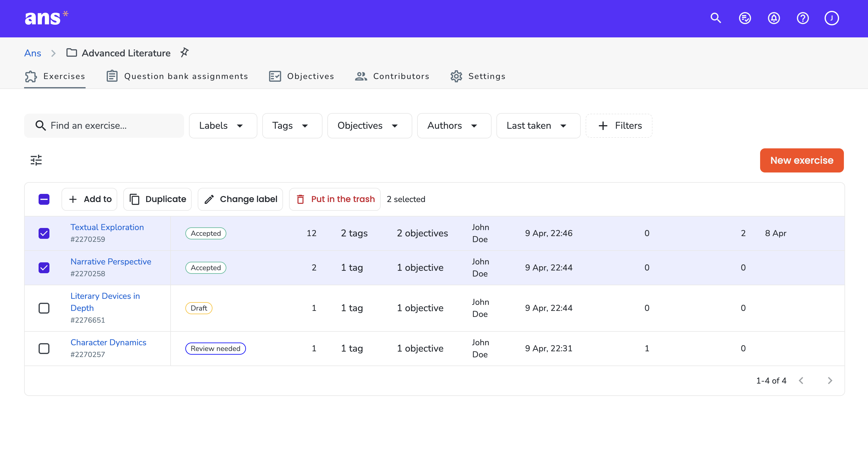The height and width of the screenshot is (468, 868).
Task: Go to next page arrow
Action: click(x=830, y=381)
